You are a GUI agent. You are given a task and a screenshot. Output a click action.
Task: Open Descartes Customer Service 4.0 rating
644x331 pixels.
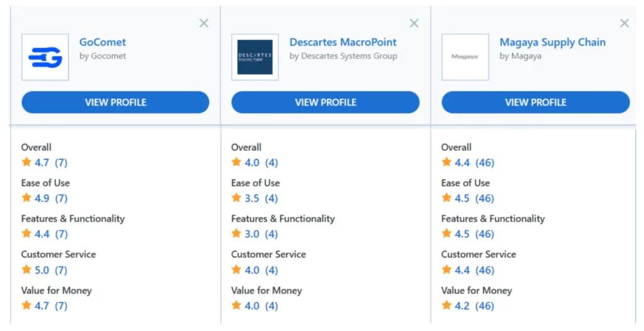click(x=261, y=271)
